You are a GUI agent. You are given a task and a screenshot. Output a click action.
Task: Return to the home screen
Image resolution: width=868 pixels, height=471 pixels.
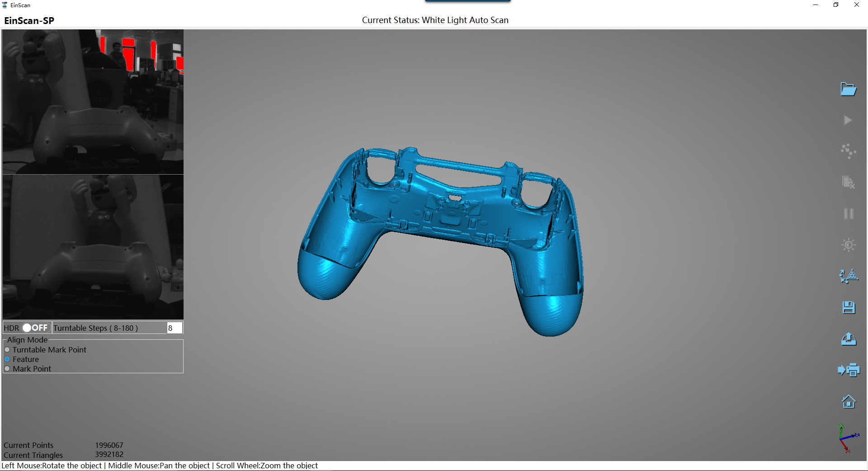849,401
